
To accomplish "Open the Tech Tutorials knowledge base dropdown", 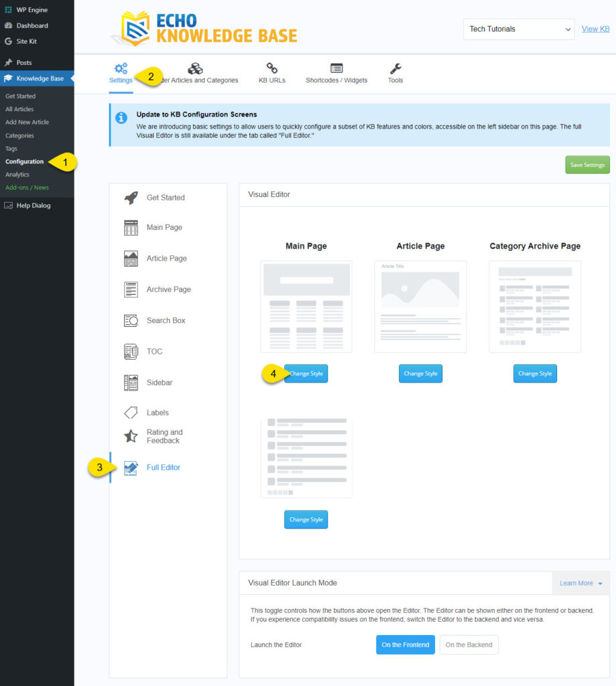I will point(518,29).
